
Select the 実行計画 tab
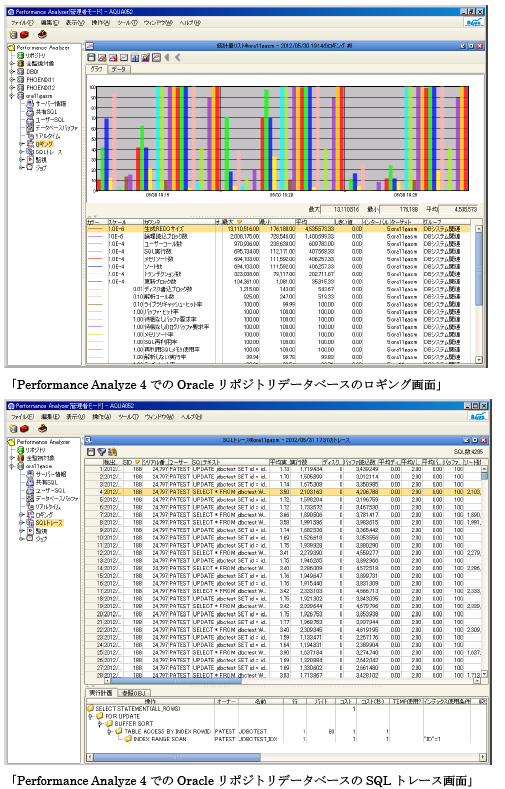point(101,693)
